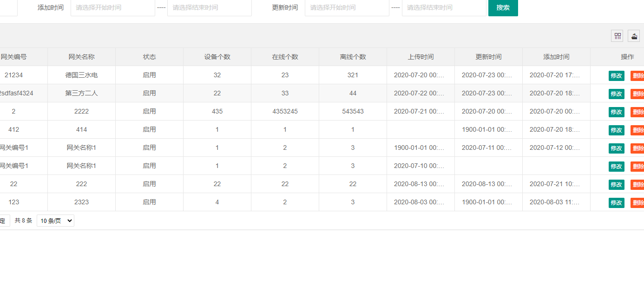Image resolution: width=644 pixels, height=282 pixels.
Task: Open 添加时间 start date picker
Action: click(x=112, y=7)
